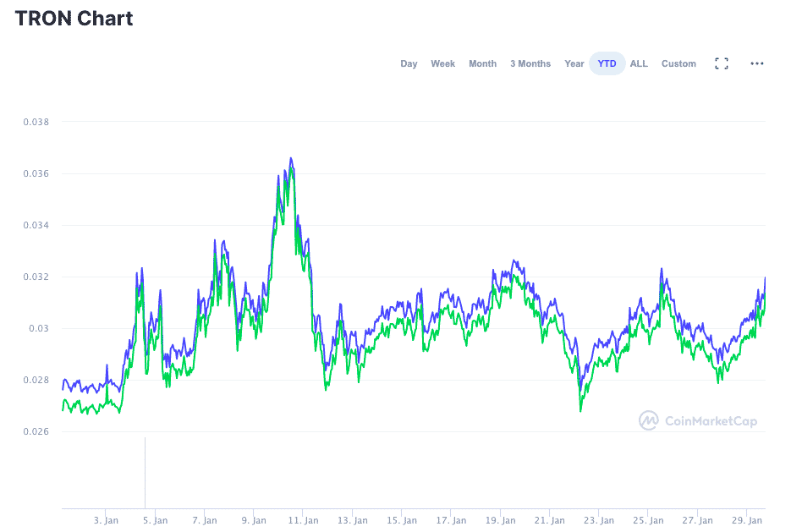This screenshot has height=532, width=791.
Task: Click the 11. Jan x-axis label
Action: [303, 520]
